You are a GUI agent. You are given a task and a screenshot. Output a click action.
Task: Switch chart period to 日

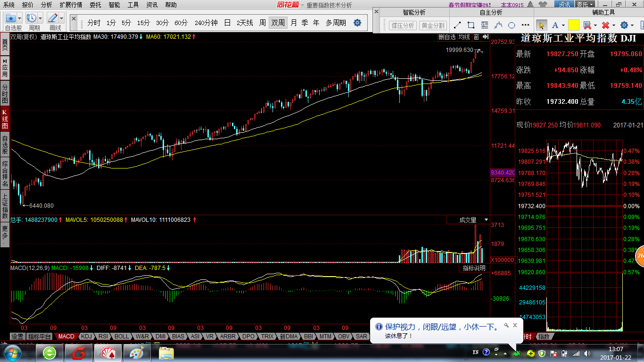[x=227, y=23]
